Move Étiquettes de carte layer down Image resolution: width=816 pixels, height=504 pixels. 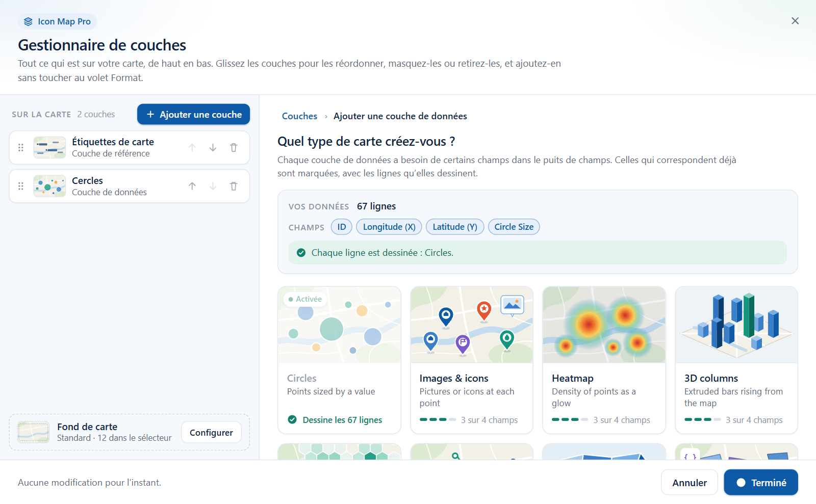213,148
